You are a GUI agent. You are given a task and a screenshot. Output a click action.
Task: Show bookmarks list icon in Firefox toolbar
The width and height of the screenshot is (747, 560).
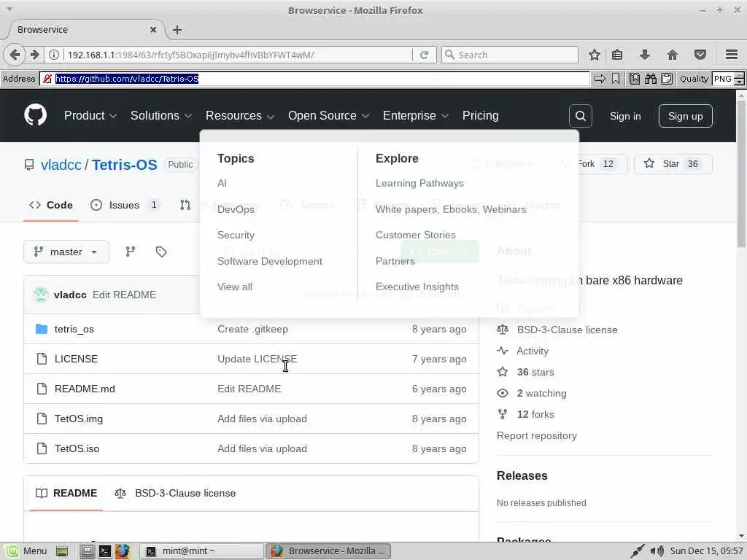(617, 55)
